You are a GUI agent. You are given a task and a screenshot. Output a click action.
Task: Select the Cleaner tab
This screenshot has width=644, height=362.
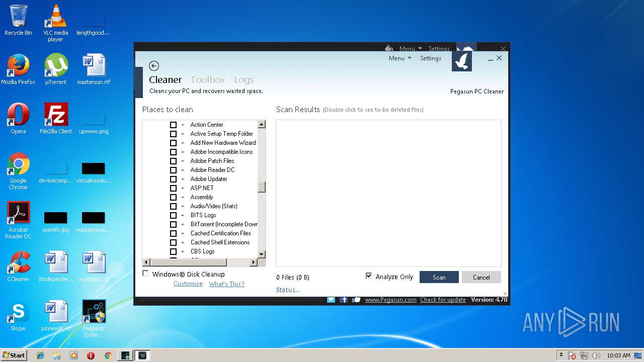click(x=165, y=79)
